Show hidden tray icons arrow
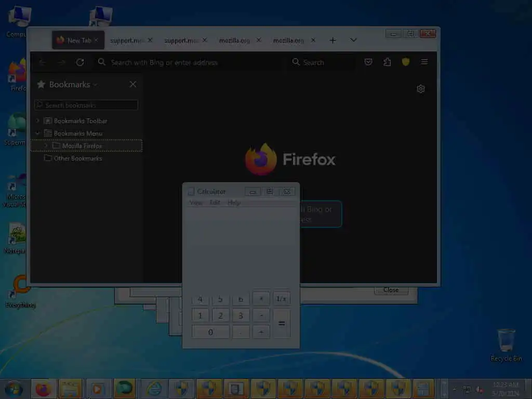Viewport: 532px width, 399px height. point(454,390)
